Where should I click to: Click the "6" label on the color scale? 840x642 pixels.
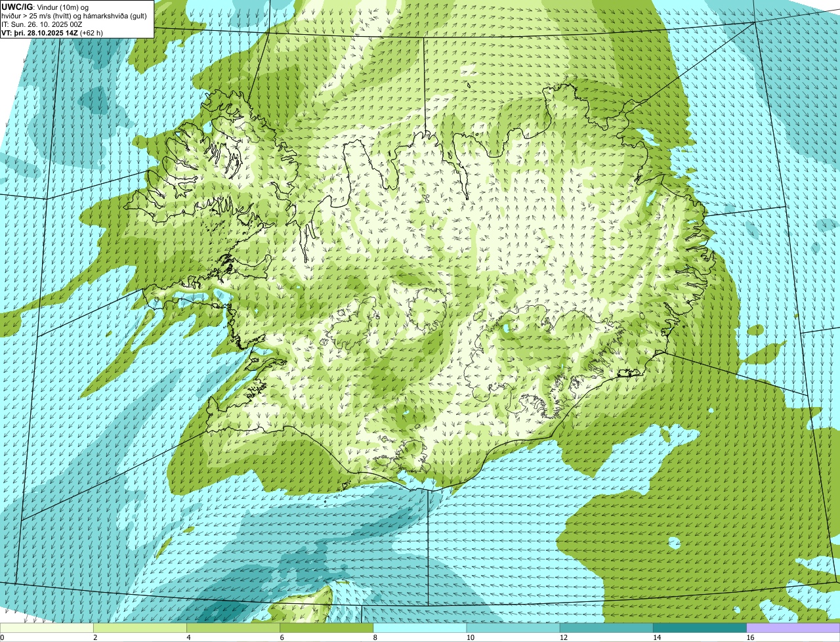(282, 637)
